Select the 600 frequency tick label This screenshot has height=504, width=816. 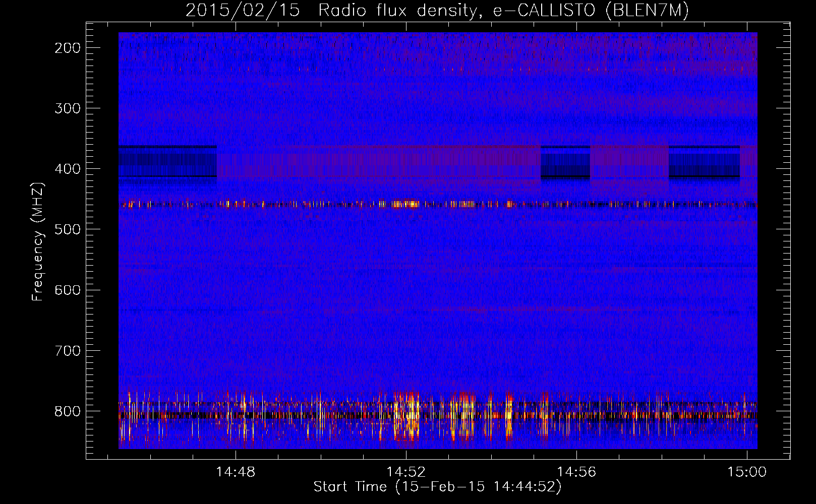tap(67, 290)
